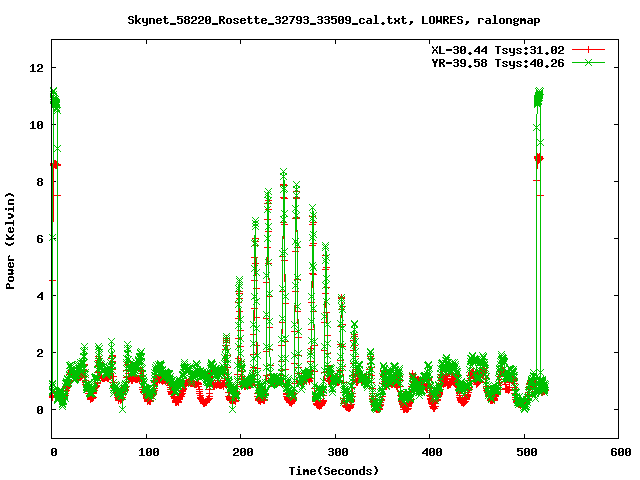Click the x-axis tick label 300
This screenshot has height=480, width=640.
338,452
